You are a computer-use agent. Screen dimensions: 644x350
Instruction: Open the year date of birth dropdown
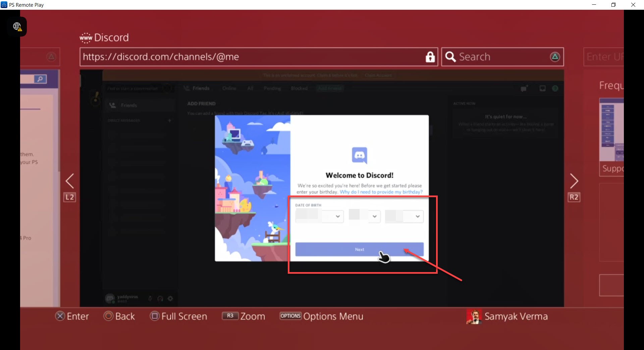pyautogui.click(x=404, y=216)
